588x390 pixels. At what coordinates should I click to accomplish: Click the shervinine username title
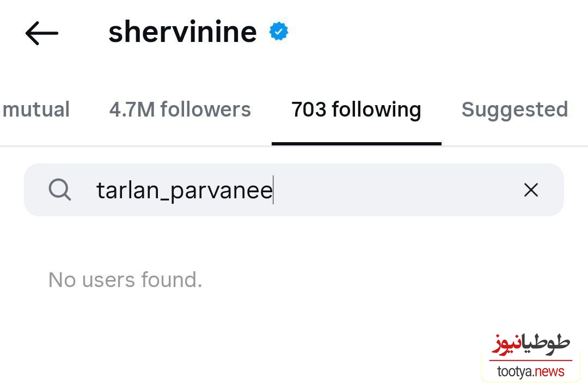point(182,32)
